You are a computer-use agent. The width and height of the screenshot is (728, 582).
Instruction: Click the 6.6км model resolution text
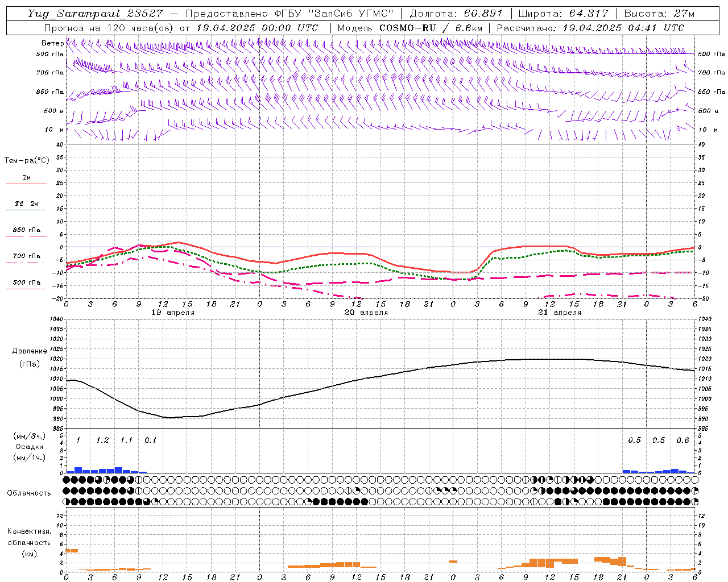pos(469,28)
